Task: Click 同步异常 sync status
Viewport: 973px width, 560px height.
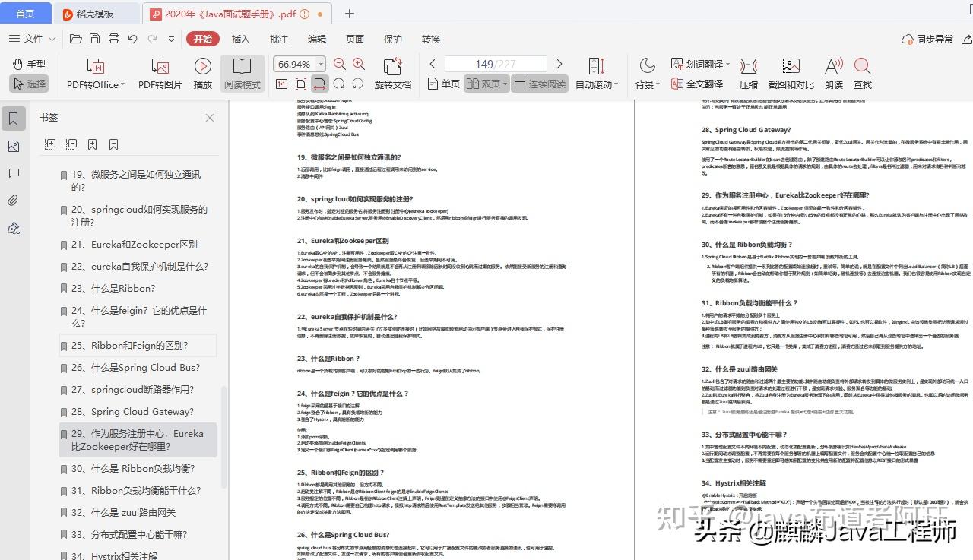Action: coord(927,39)
